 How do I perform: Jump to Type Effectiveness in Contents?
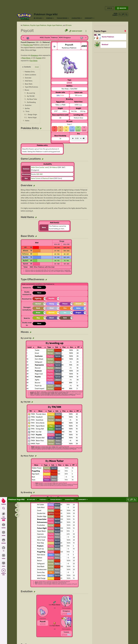coord(31,87)
